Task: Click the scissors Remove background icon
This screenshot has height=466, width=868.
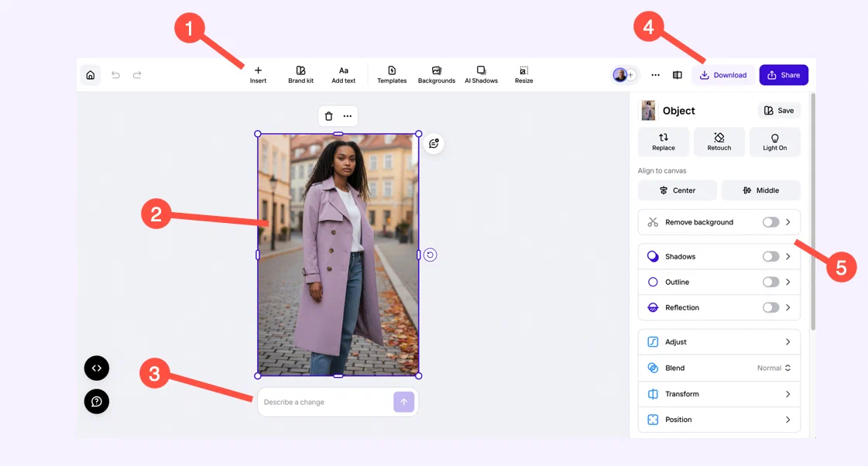Action: click(653, 222)
